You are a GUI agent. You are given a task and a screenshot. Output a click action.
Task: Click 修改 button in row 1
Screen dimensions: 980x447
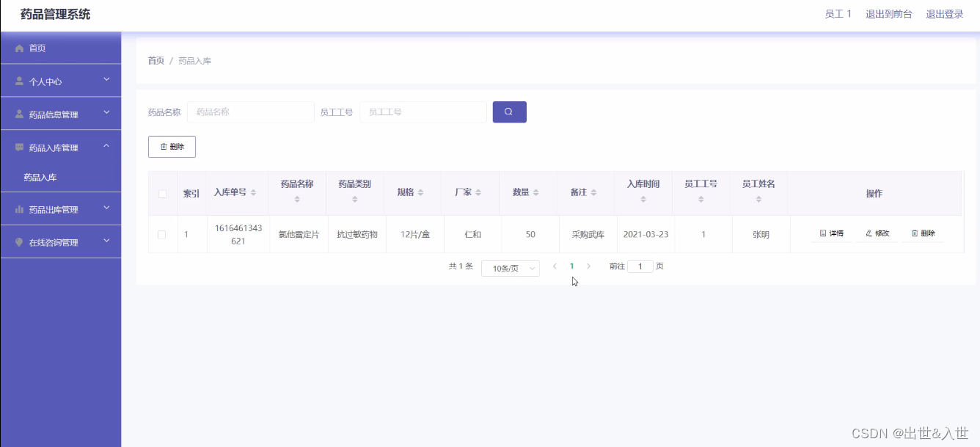[x=877, y=233]
